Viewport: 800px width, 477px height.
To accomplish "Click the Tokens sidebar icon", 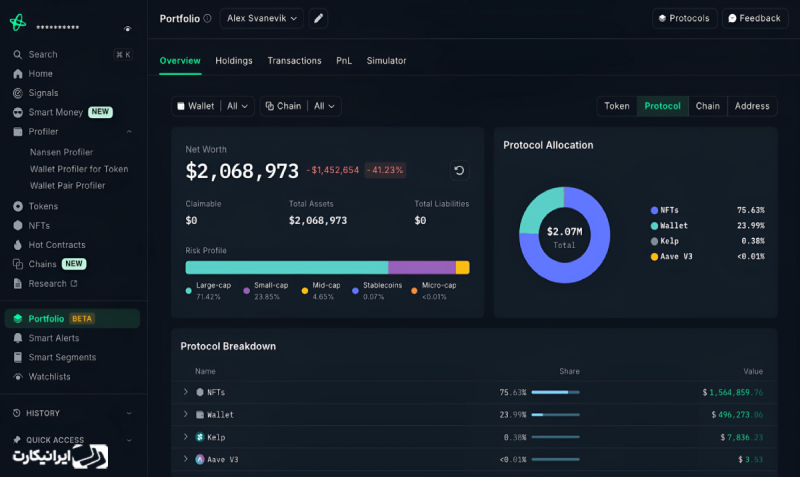I will coord(18,206).
